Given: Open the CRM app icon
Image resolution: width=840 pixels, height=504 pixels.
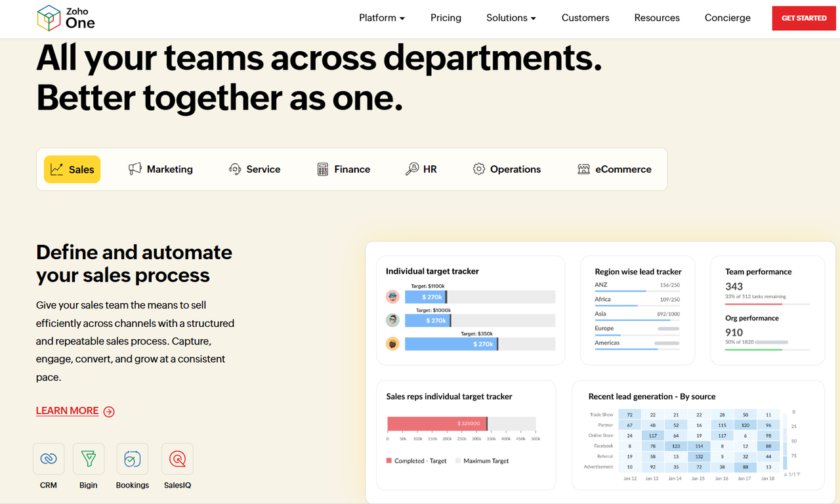Looking at the screenshot, I should 49,459.
